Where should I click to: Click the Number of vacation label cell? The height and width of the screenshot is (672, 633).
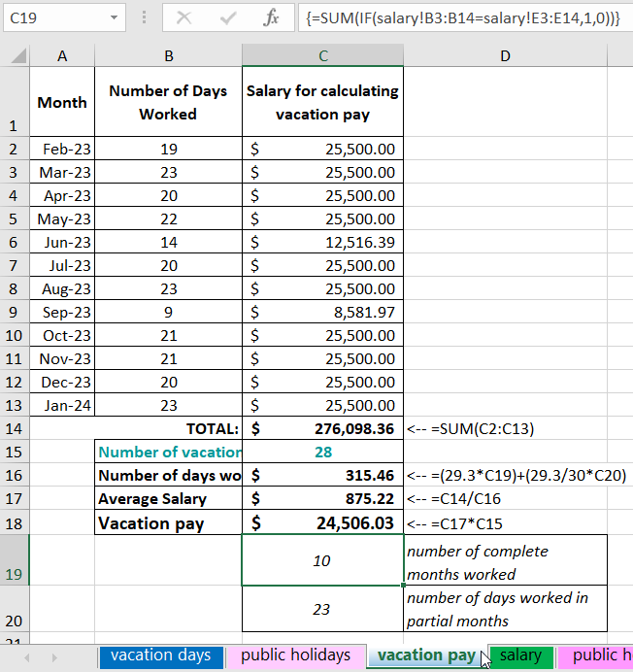168,452
